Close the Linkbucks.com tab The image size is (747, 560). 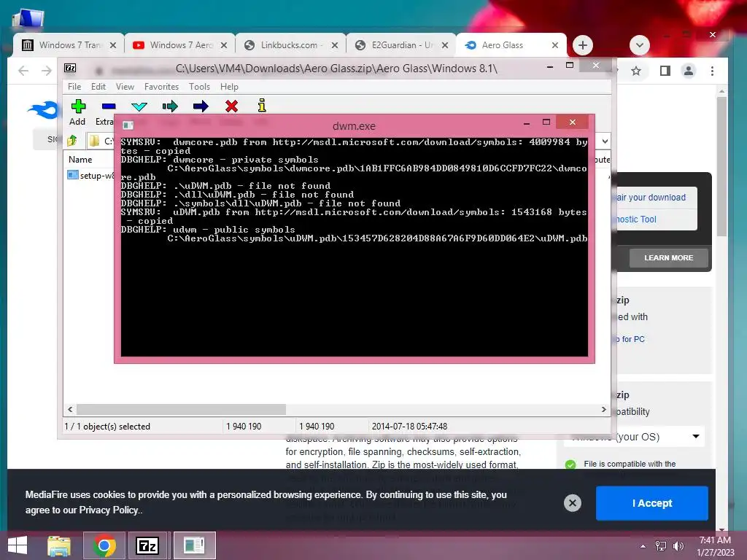335,45
